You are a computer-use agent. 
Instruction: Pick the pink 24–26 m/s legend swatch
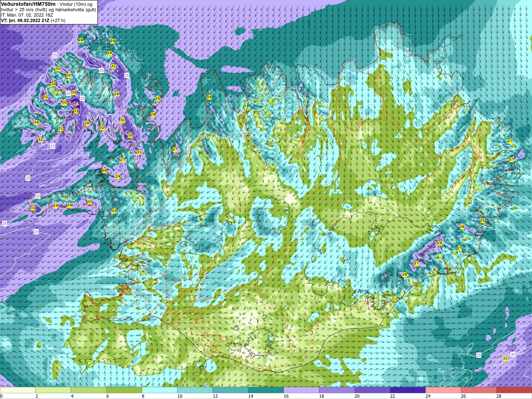(x=443, y=390)
